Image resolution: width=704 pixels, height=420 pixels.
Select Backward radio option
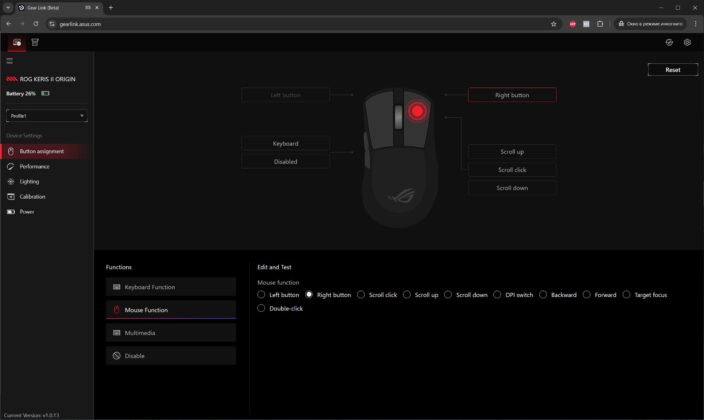click(543, 295)
